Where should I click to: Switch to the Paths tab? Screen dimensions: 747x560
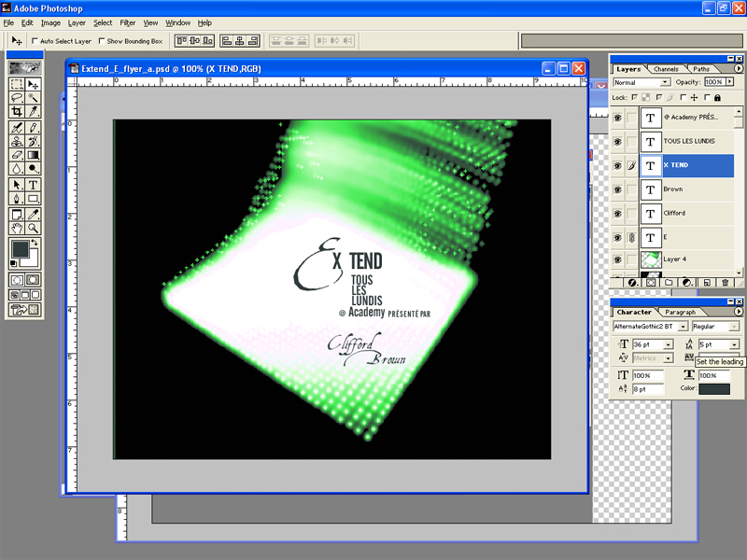[701, 69]
